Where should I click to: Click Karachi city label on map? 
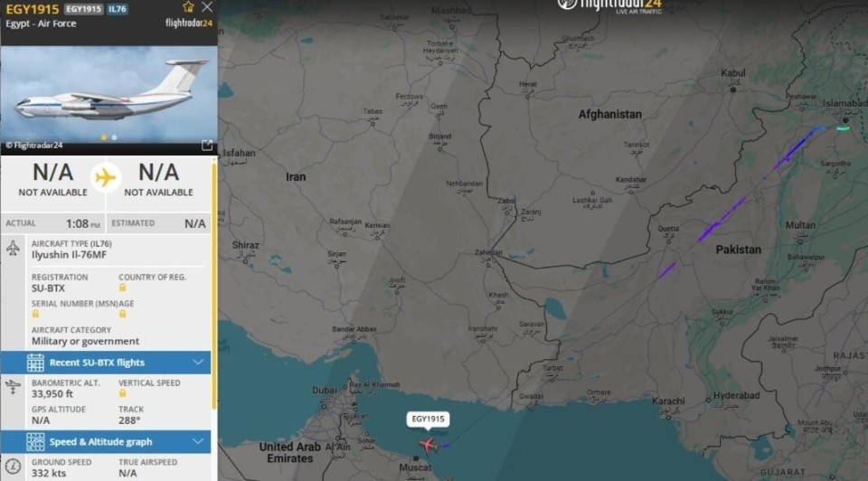[x=668, y=401]
